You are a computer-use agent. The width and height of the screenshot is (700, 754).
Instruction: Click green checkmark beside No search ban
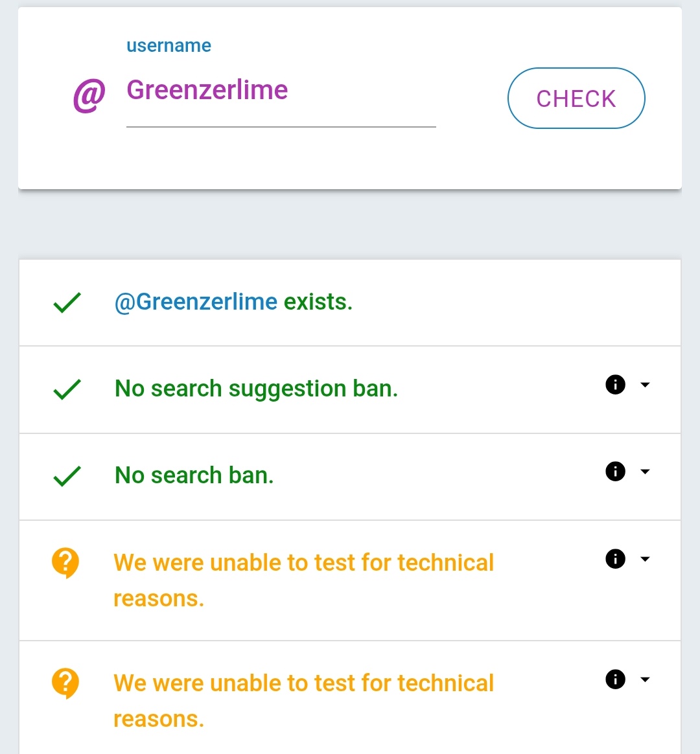pos(67,476)
